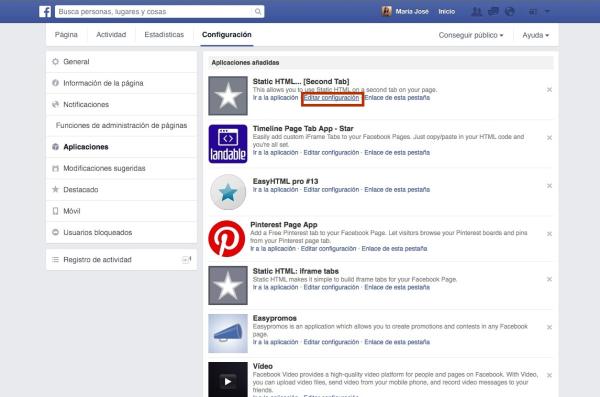Open Static HTML Second Tab star thumbnail
The image size is (600, 397).
point(228,96)
